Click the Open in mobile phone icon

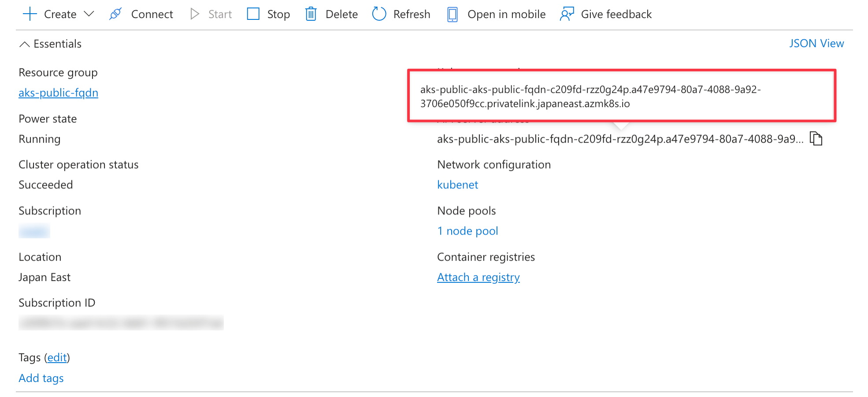click(x=452, y=14)
